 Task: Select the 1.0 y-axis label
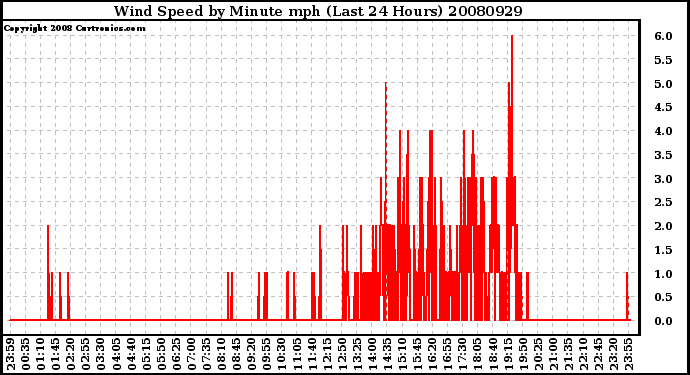click(x=663, y=274)
